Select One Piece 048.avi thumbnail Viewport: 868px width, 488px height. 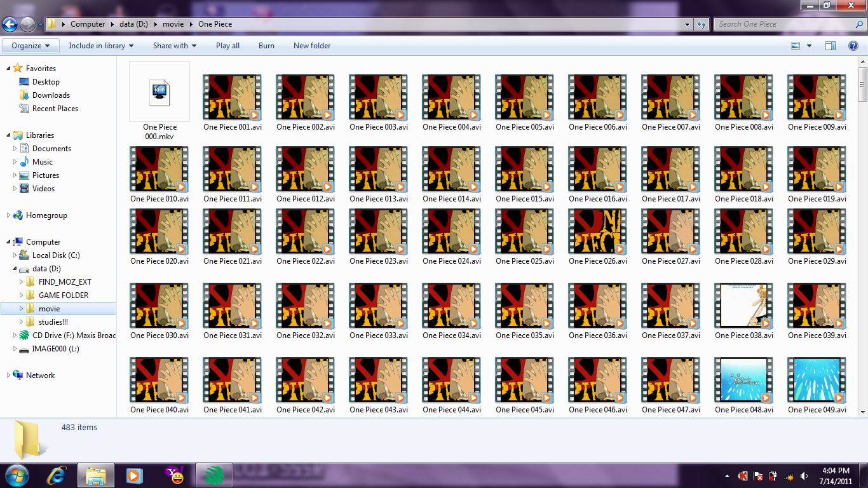(x=743, y=380)
